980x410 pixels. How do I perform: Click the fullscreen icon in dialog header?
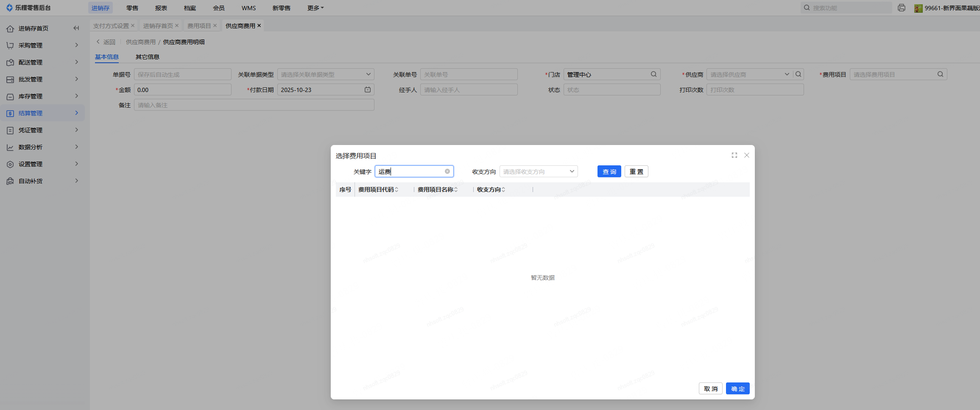734,155
